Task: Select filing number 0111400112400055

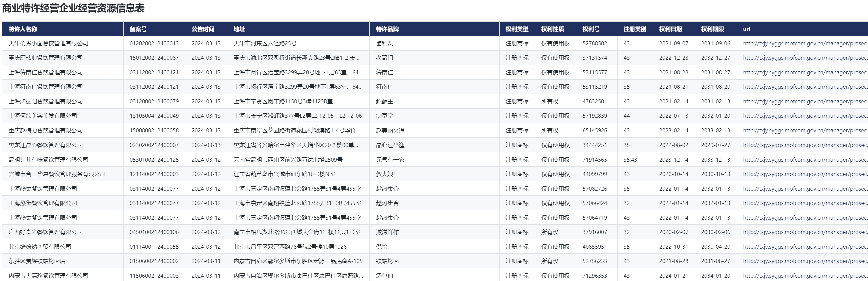Action: 154,247
